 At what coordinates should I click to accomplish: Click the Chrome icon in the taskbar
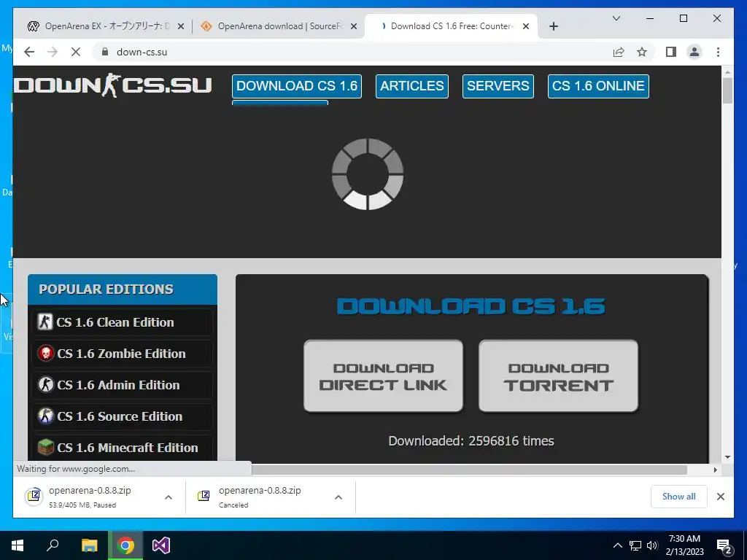[x=125, y=545]
